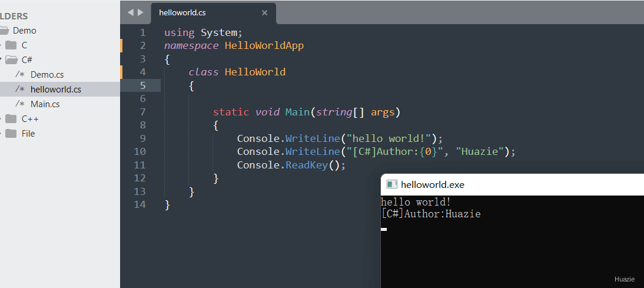Click the File folder icon
The width and height of the screenshot is (644, 288).
tap(11, 134)
